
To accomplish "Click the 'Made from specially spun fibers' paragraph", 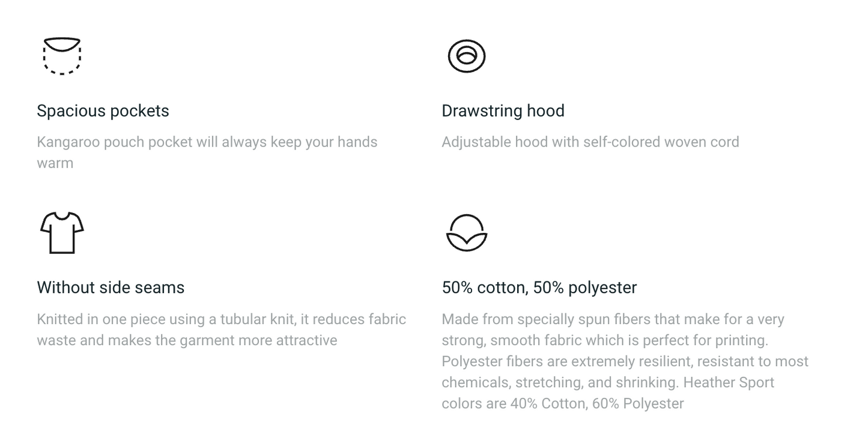I will tap(625, 361).
